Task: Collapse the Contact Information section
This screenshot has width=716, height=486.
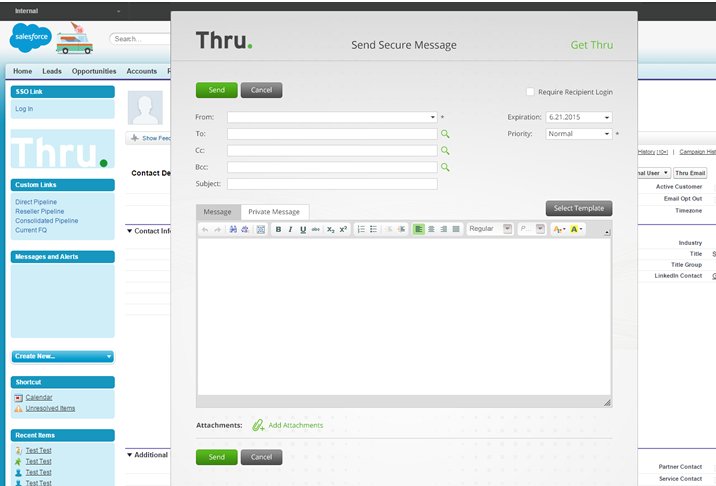Action: pos(130,231)
